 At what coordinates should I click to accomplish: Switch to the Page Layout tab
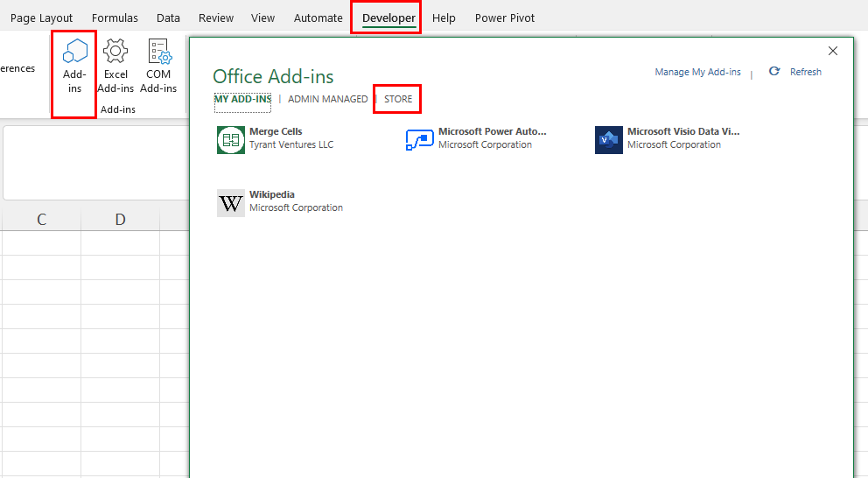tap(41, 18)
